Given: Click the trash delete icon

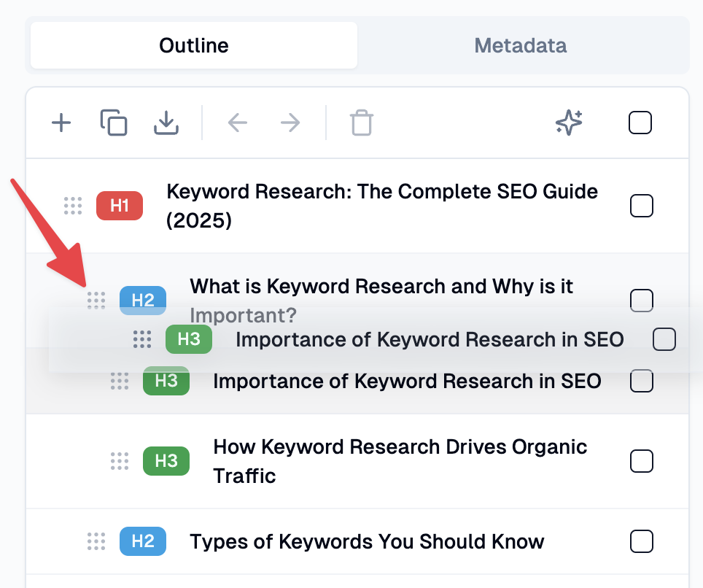Looking at the screenshot, I should (x=361, y=123).
